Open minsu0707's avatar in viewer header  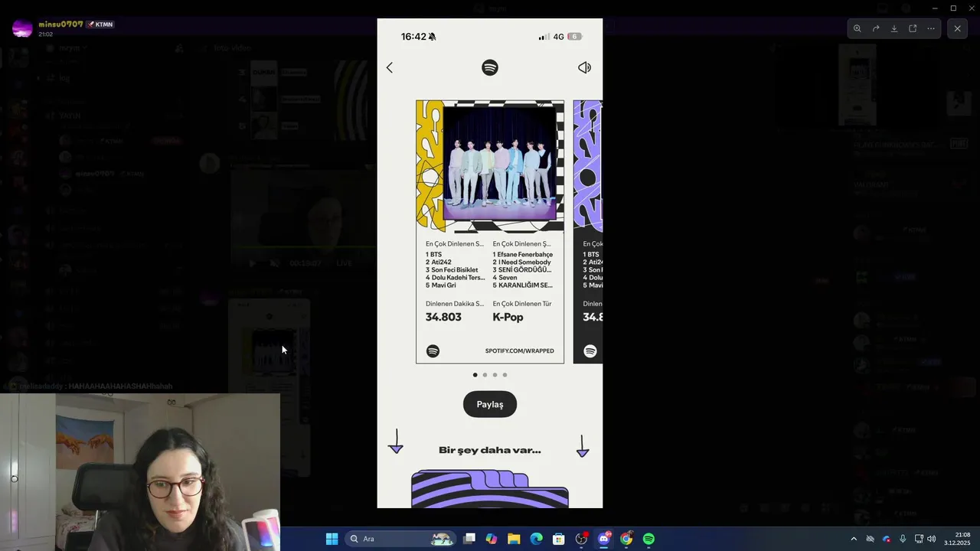[22, 28]
